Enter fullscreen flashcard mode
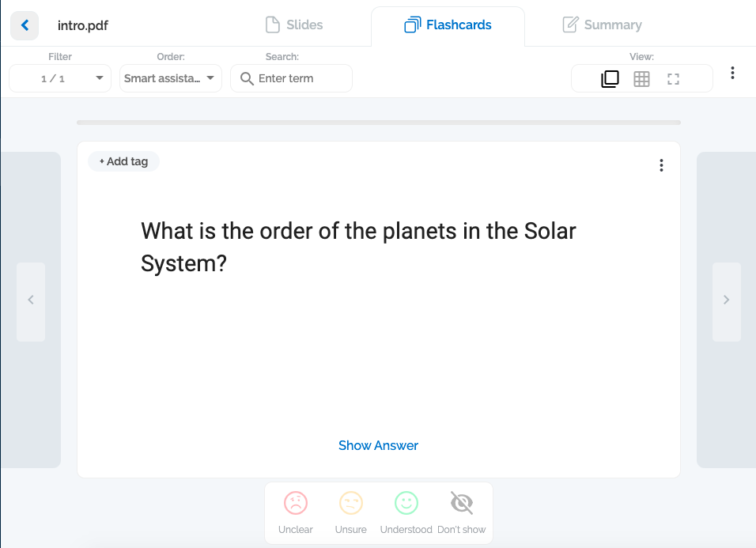 (673, 78)
